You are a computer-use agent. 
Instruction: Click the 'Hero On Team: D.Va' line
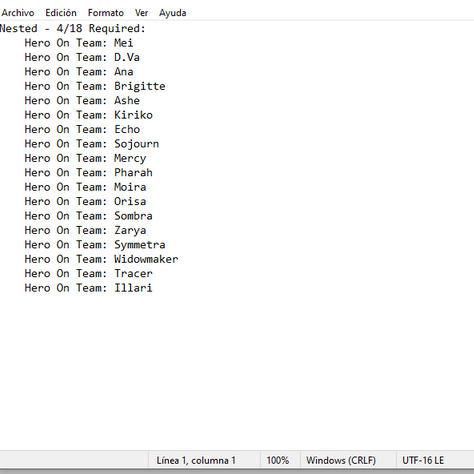(82, 57)
